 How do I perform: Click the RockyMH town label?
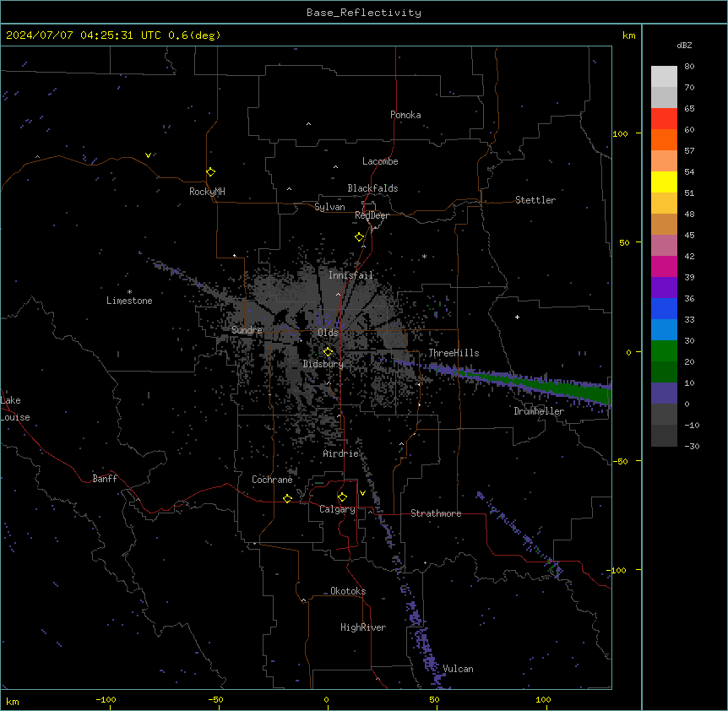207,192
